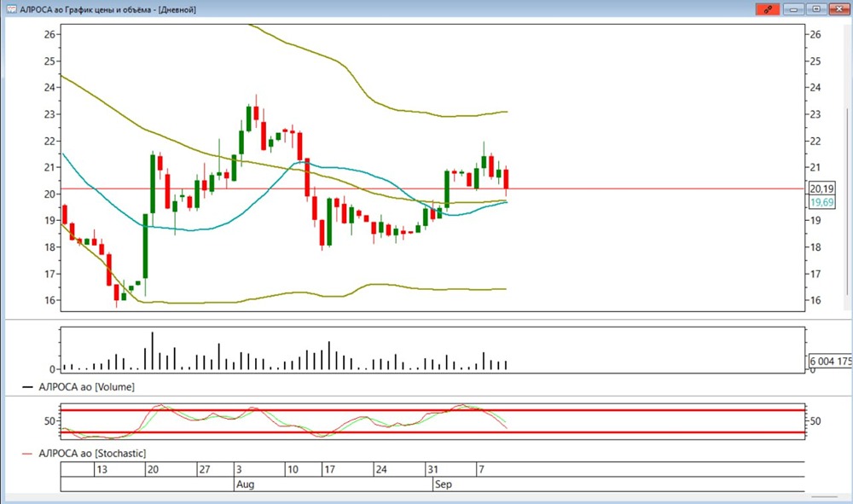Screen dimensions: 853x504
Task: Select the АЛРОСА ао [Volume] legend label
Action: click(x=86, y=386)
